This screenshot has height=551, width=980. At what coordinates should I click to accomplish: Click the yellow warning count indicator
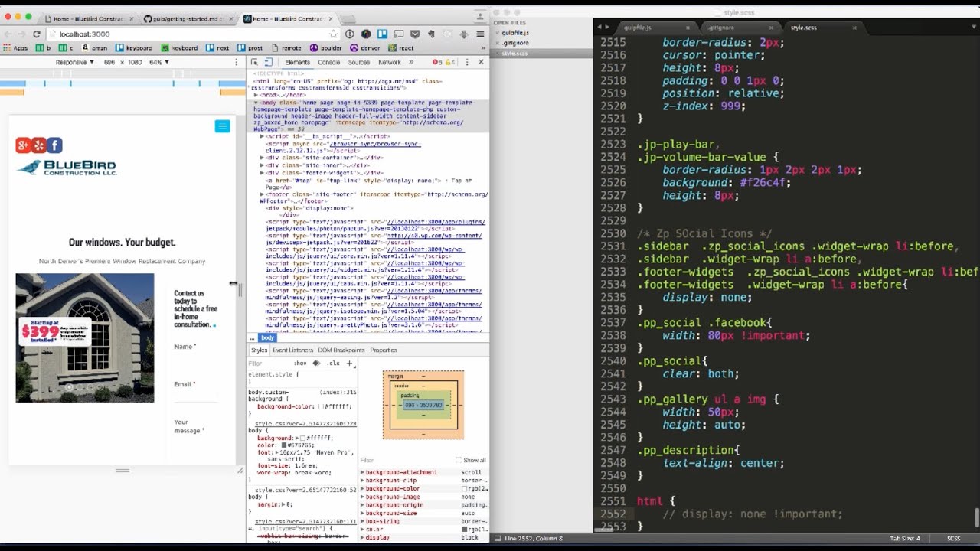tap(450, 62)
